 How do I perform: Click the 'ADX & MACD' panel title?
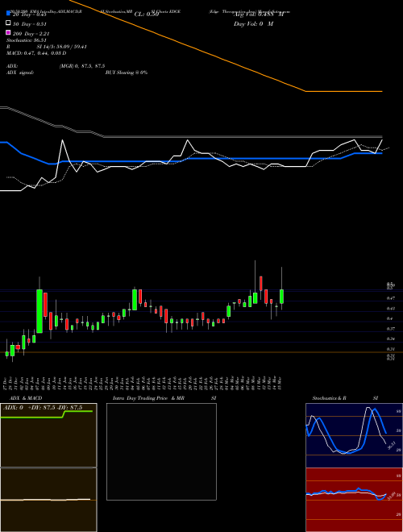(x=26, y=398)
